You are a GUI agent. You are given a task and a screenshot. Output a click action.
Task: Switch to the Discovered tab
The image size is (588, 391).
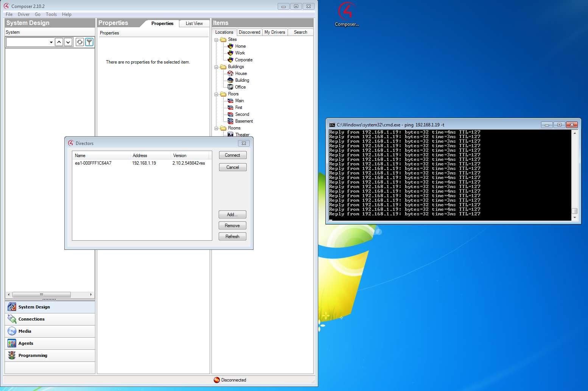pos(249,32)
